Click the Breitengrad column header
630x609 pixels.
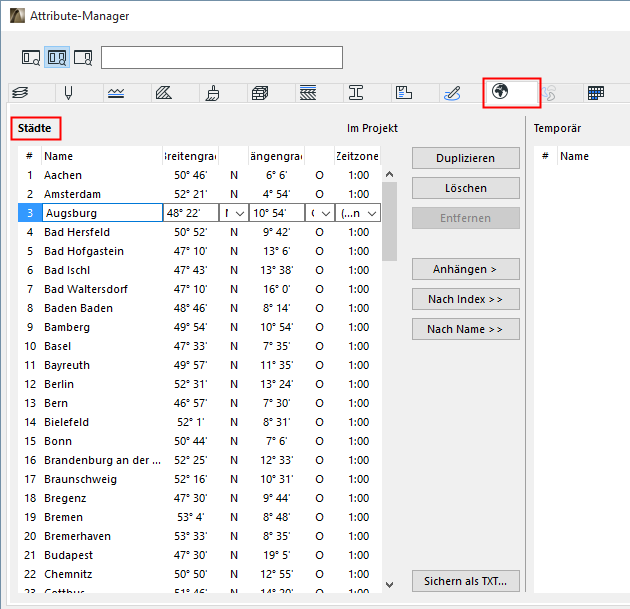click(x=190, y=156)
